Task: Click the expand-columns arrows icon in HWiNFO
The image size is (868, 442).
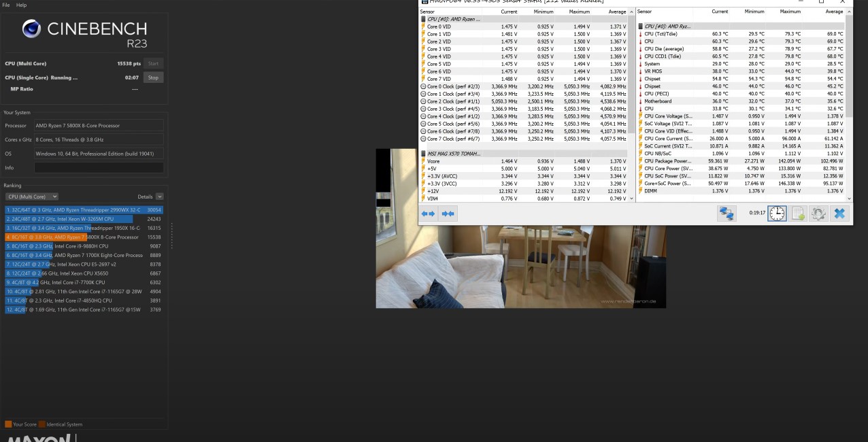Action: pos(428,214)
